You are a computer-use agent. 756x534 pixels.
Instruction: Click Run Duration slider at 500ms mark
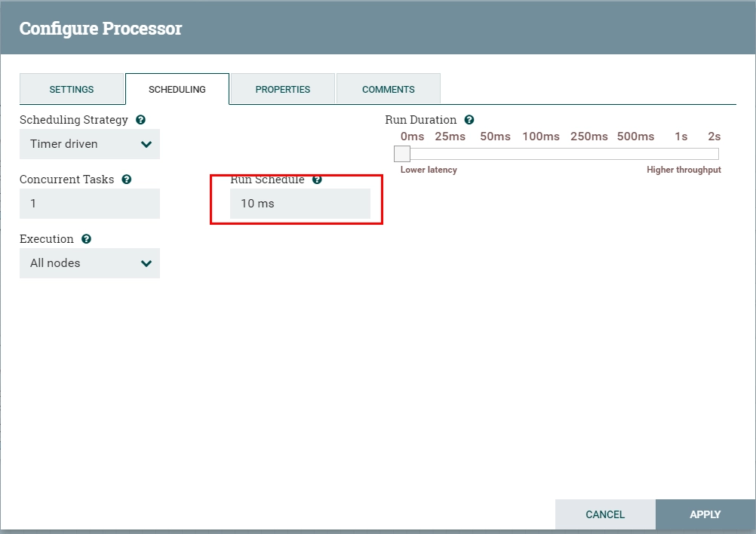point(635,154)
